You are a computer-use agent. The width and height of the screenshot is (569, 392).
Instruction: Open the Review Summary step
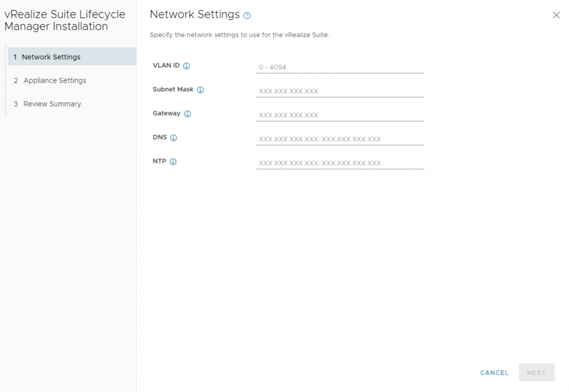[52, 104]
